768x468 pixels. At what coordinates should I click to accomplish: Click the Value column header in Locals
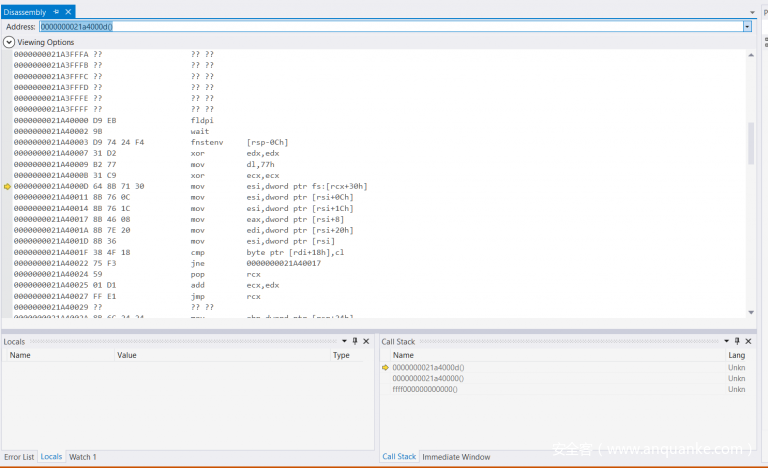click(127, 355)
